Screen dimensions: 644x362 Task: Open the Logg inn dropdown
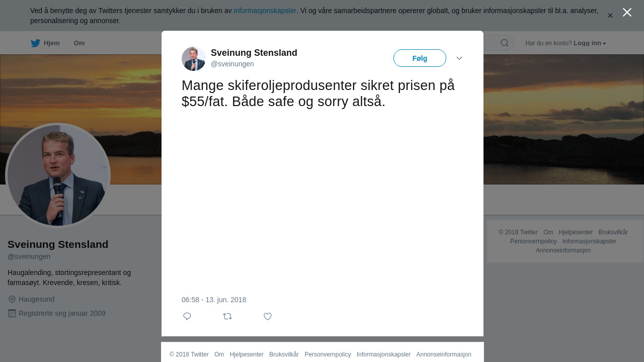(x=590, y=43)
